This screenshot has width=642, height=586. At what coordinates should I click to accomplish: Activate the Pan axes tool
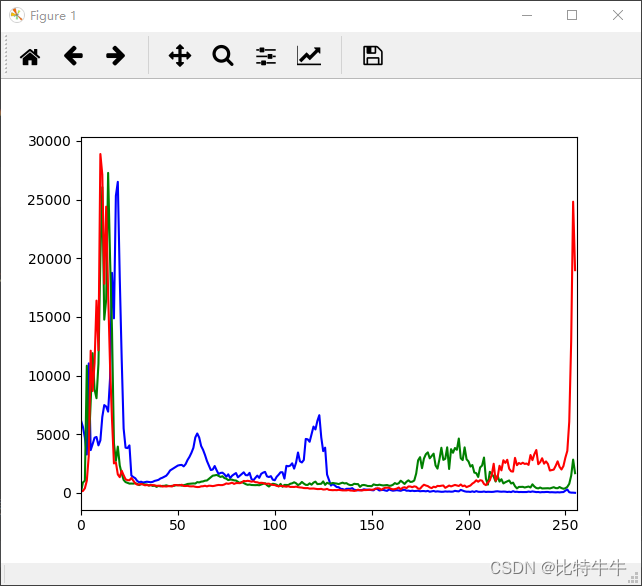tap(180, 56)
